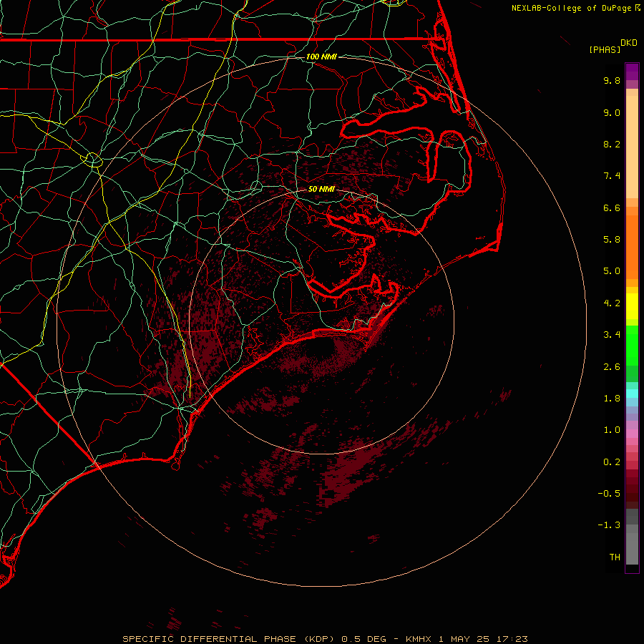This screenshot has height=644, width=644.
Task: Click the 2.6 scale value
Action: pyautogui.click(x=612, y=367)
